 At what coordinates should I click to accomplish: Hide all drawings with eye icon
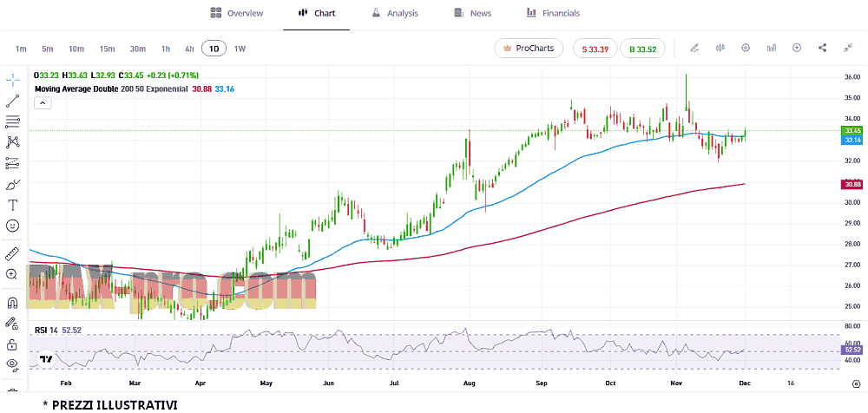[x=13, y=364]
